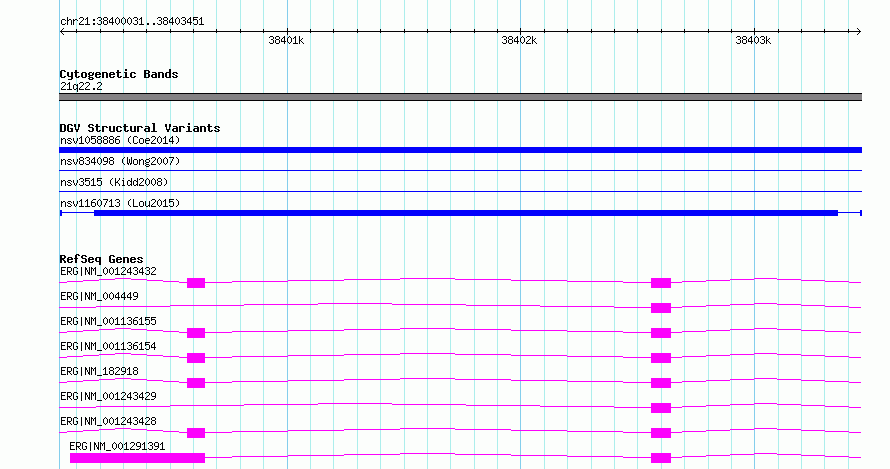The height and width of the screenshot is (469, 890).
Task: Click the DGV Structural Variants track title
Action: (140, 128)
